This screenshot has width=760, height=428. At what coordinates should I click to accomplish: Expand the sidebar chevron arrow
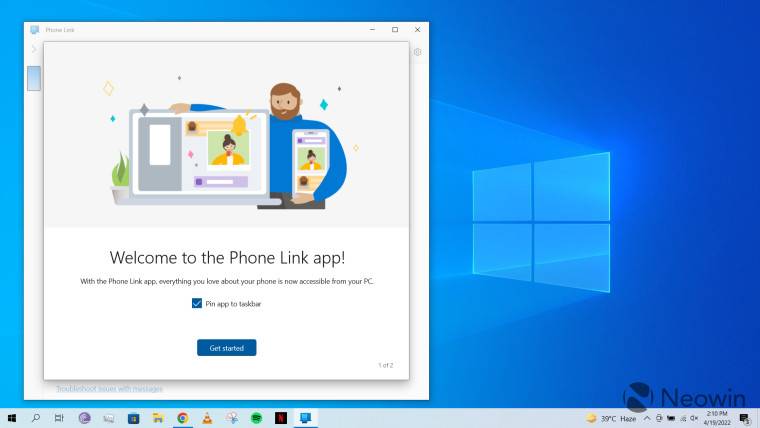[33, 49]
